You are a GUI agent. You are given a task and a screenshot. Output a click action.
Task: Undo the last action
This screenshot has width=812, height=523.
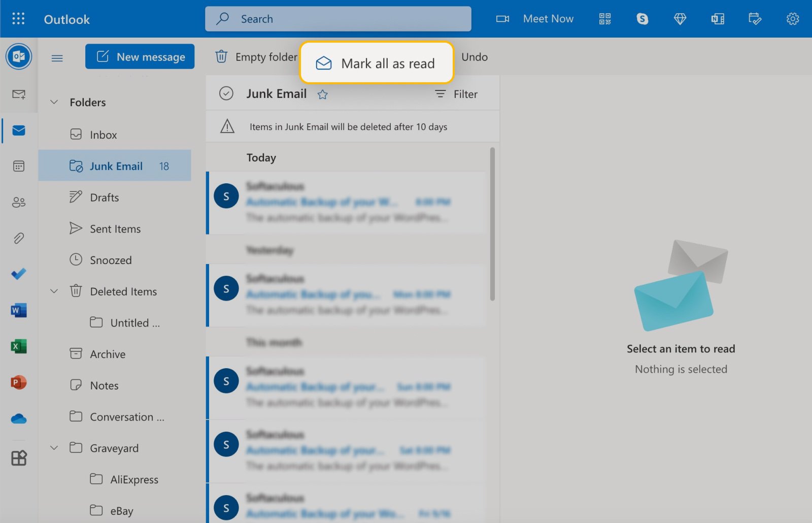(x=474, y=57)
